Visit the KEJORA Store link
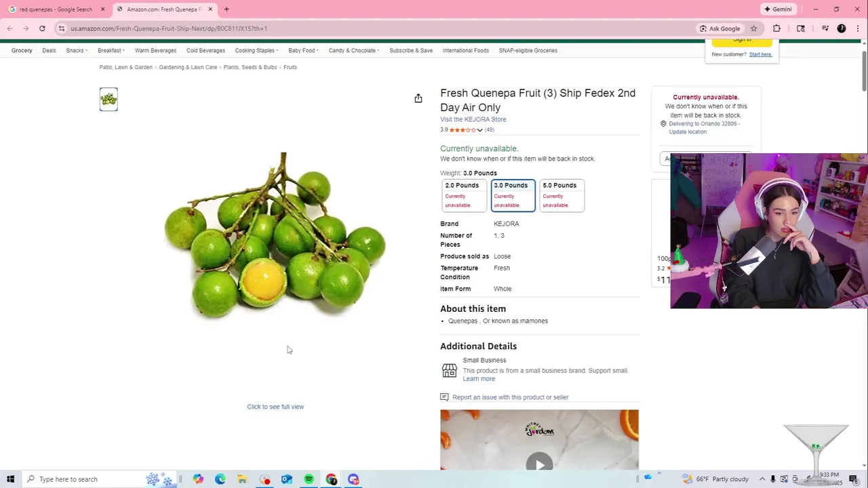Viewport: 868px width, 488px height. pyautogui.click(x=473, y=119)
